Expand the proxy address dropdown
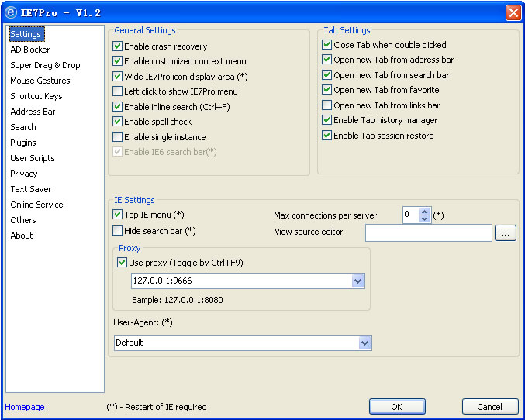This screenshot has height=420, width=525. pyautogui.click(x=357, y=281)
